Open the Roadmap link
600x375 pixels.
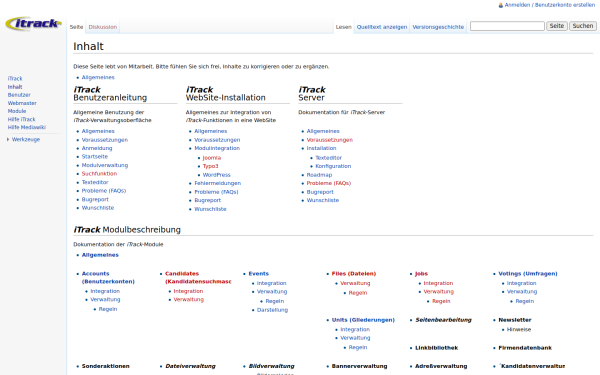coord(319,175)
